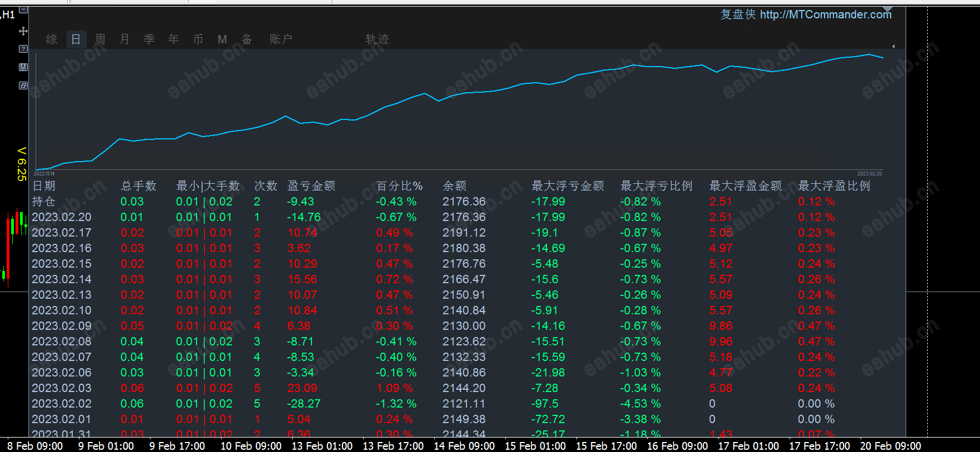Click the 14 Feb 09:00 time axis label

464,446
